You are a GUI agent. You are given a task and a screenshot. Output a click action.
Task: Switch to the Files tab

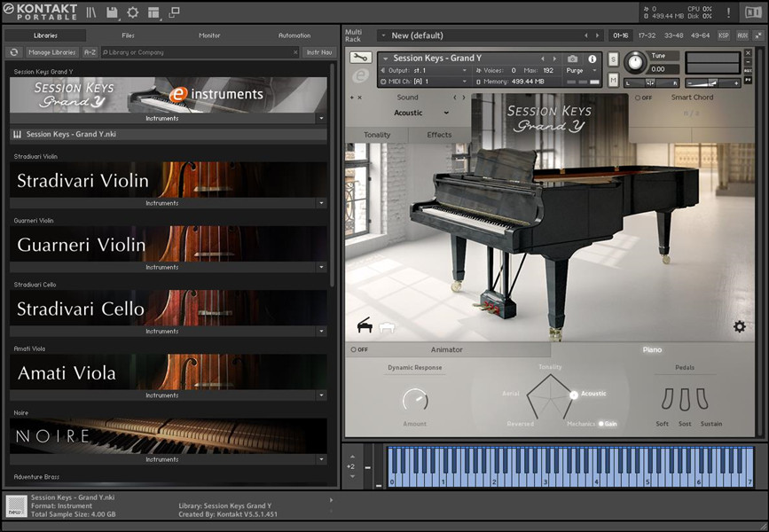click(x=128, y=35)
